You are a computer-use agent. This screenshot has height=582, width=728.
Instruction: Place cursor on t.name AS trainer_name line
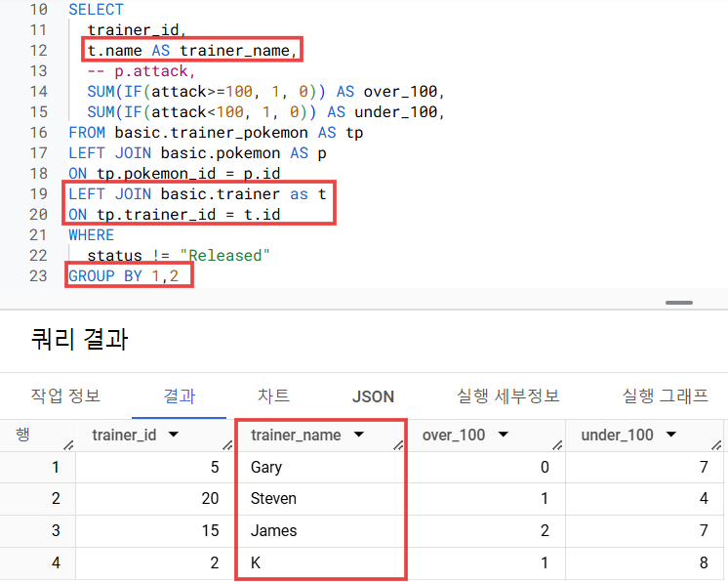[191, 50]
